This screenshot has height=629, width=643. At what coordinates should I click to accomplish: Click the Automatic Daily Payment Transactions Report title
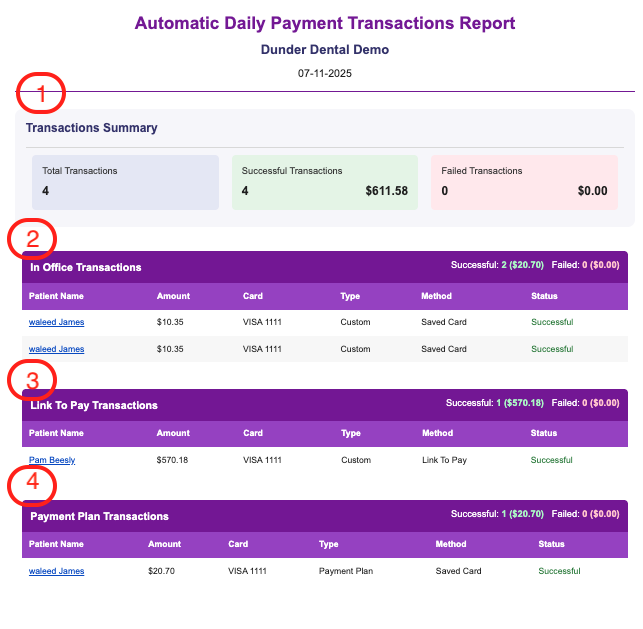325,23
